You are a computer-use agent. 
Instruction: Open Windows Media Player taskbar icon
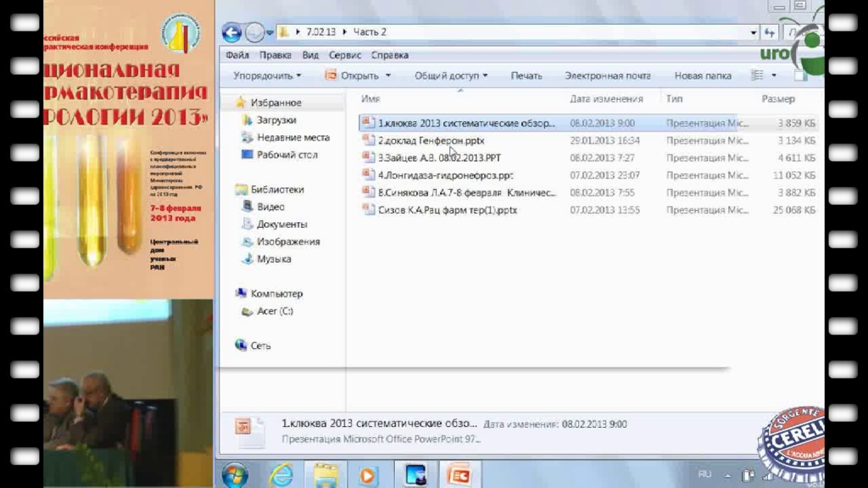tap(368, 474)
